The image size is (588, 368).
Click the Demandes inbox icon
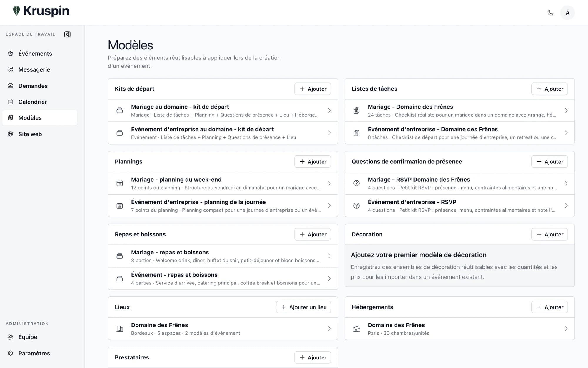(x=11, y=86)
